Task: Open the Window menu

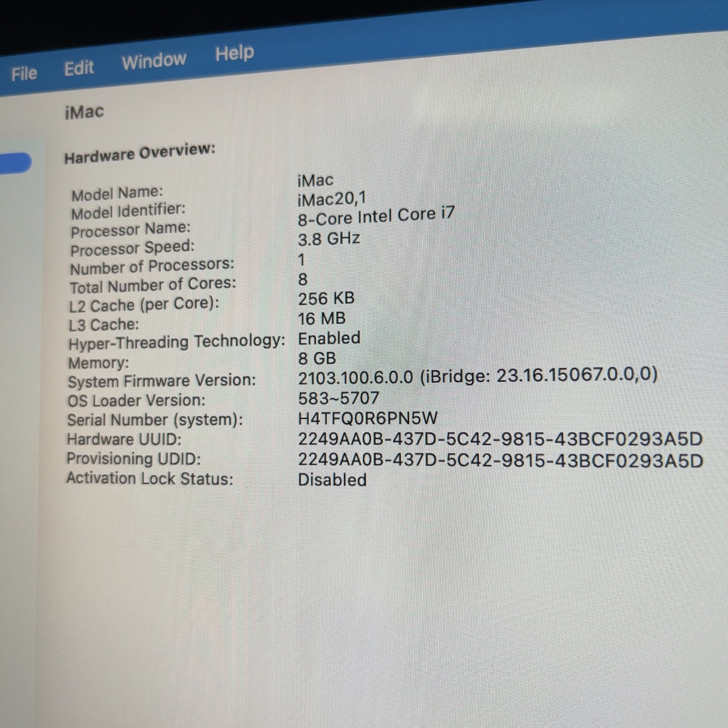Action: point(154,61)
